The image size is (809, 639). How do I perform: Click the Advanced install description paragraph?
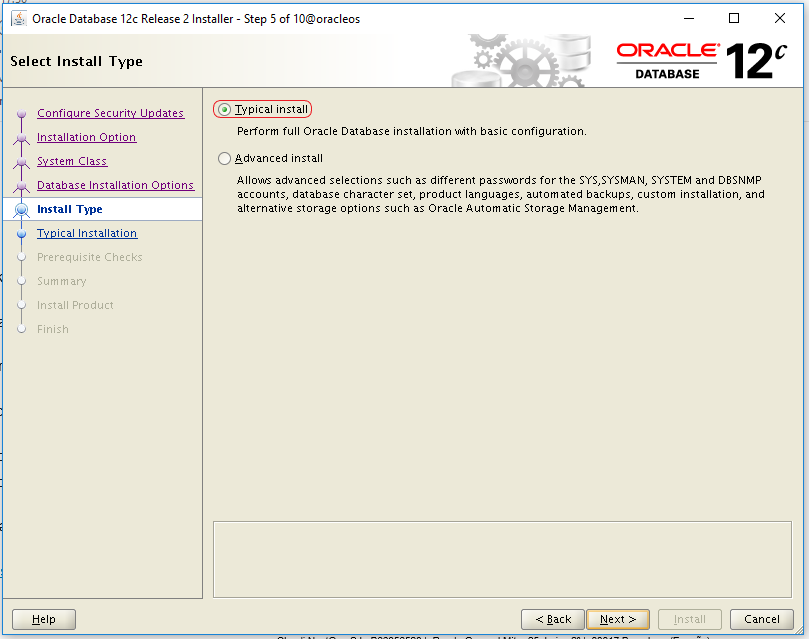(x=500, y=194)
